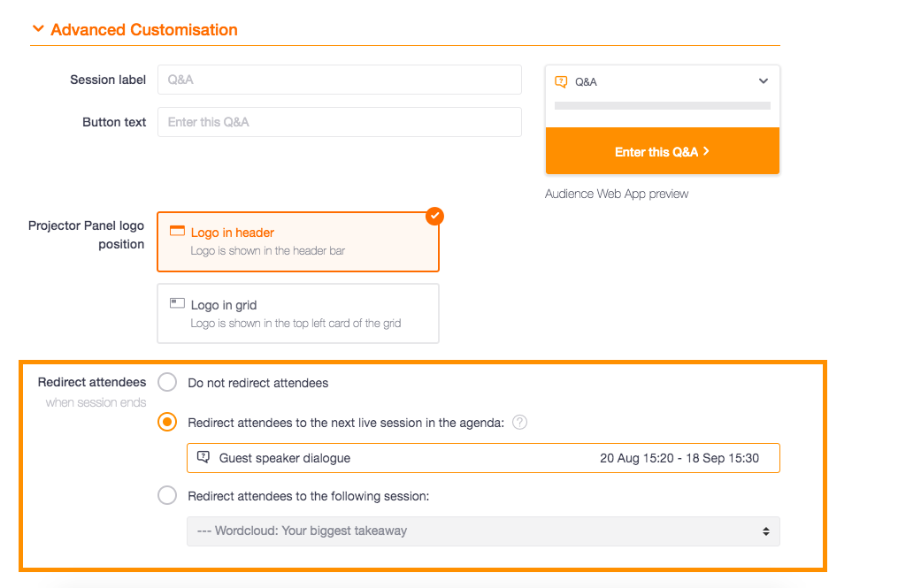
Task: Collapse the Advanced Customisation section chevron
Action: tap(38, 28)
